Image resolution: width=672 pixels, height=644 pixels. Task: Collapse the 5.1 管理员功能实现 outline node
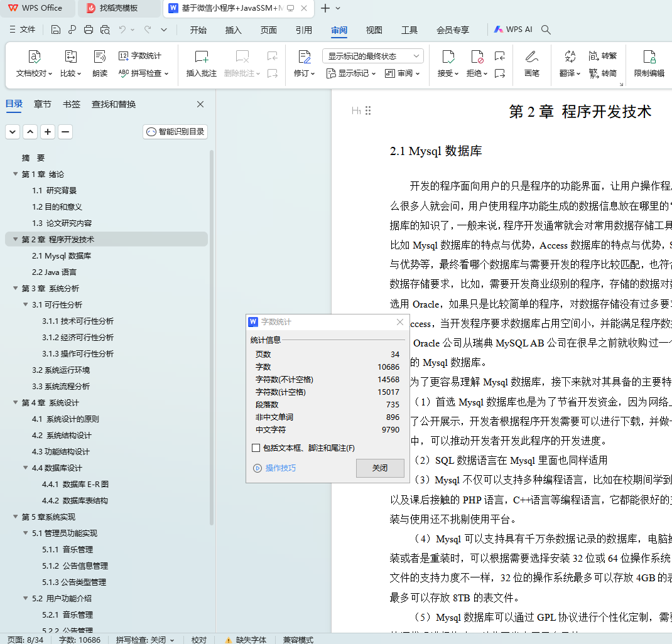(26, 534)
